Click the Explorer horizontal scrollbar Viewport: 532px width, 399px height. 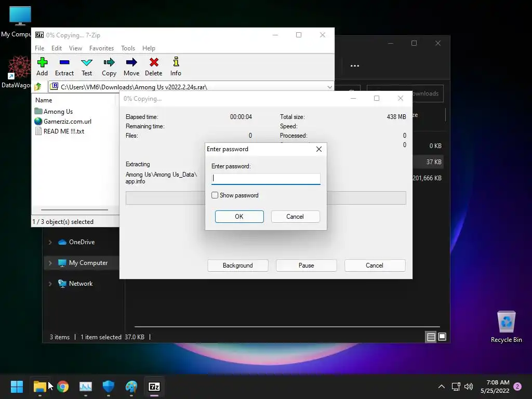(287, 326)
